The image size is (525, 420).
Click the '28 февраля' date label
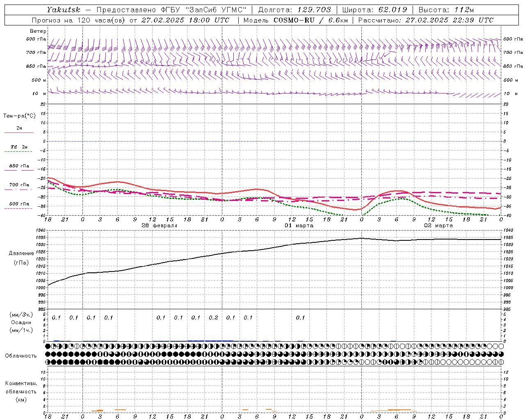pyautogui.click(x=160, y=226)
